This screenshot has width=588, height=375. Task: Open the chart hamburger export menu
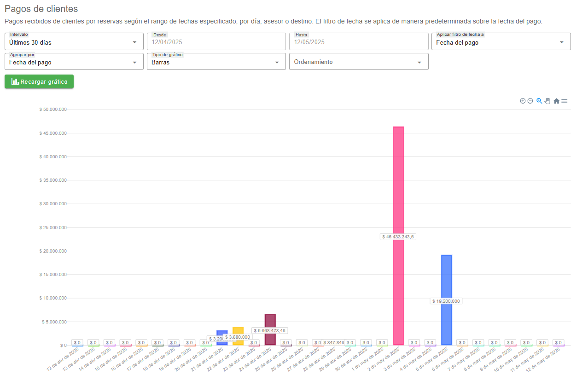565,101
